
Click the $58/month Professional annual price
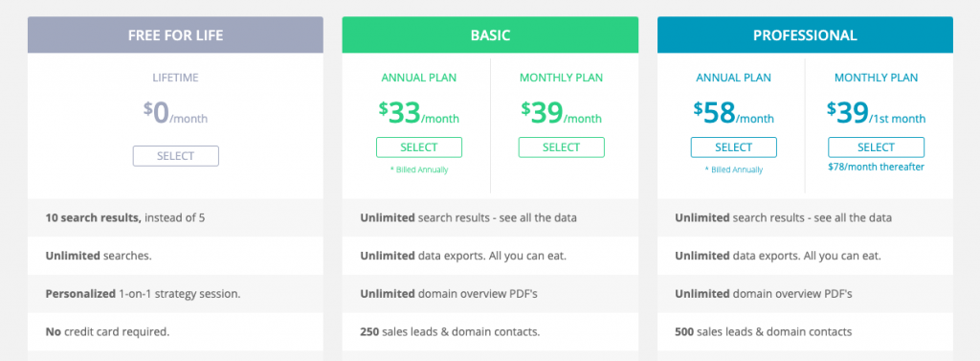tap(734, 114)
